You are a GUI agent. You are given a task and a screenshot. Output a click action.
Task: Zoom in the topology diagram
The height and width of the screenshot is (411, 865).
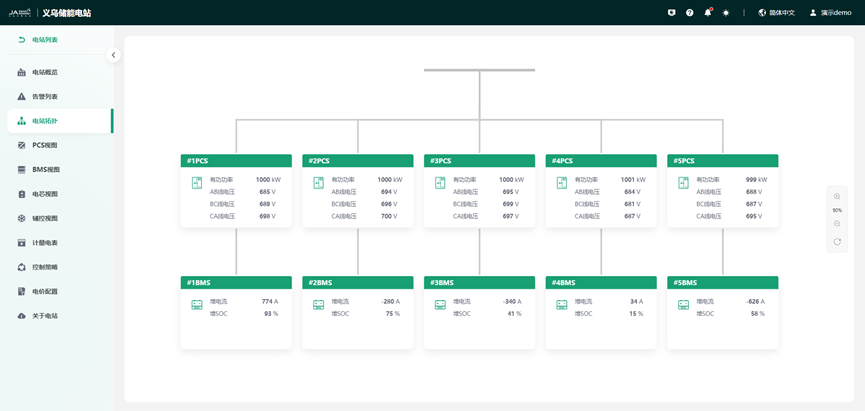(837, 197)
